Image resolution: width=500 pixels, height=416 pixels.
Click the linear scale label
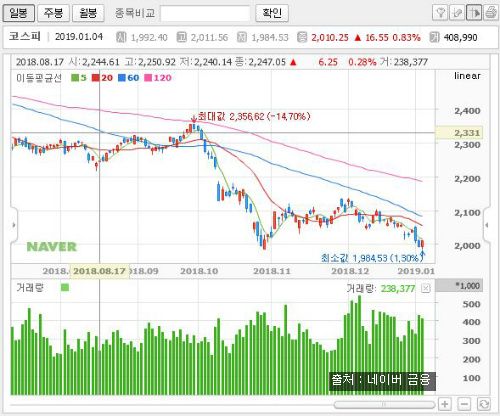(467, 76)
